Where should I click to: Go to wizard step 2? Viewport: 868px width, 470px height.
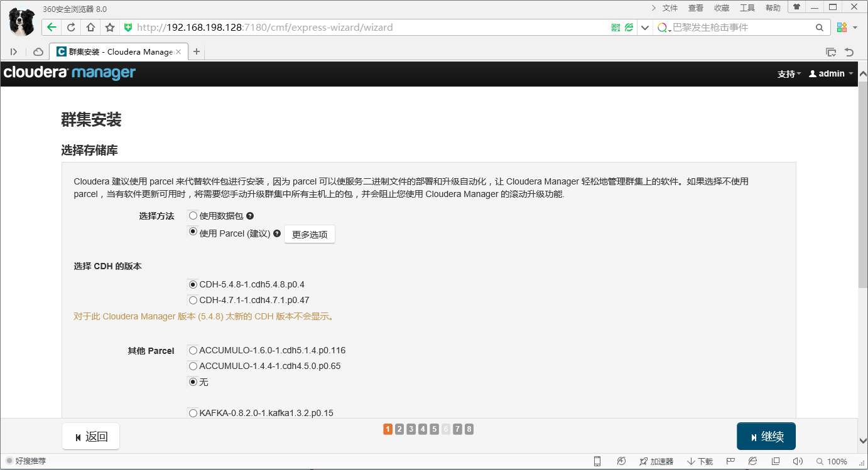399,429
